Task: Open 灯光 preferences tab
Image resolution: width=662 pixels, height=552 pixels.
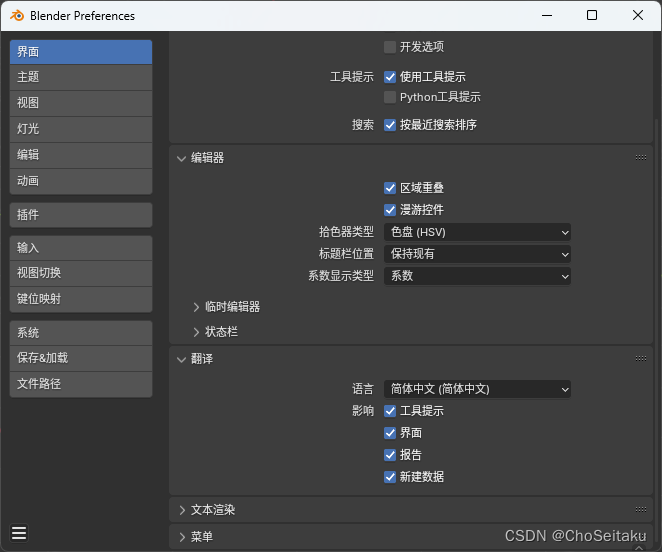Action: [x=81, y=129]
